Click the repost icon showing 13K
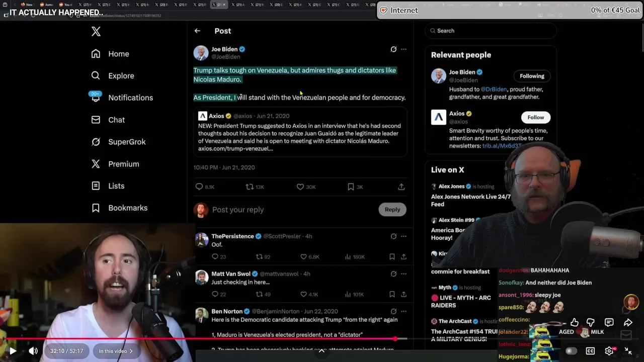The width and height of the screenshot is (644, 362). [x=250, y=187]
